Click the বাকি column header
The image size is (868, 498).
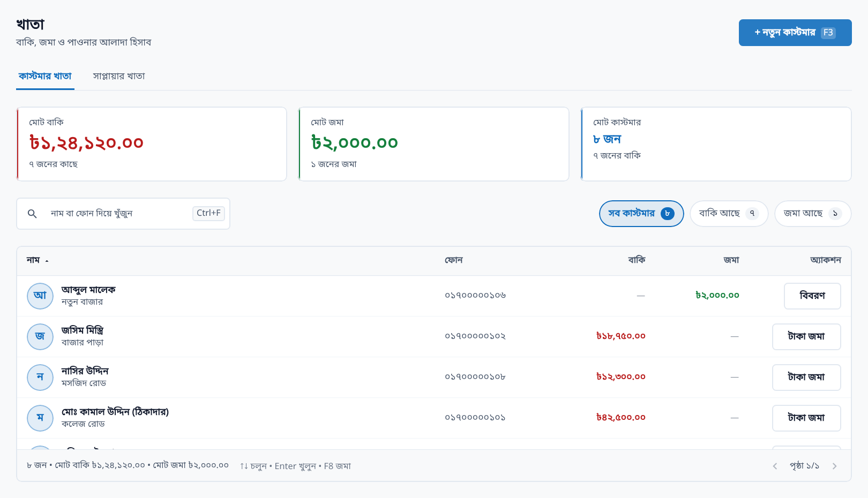637,260
